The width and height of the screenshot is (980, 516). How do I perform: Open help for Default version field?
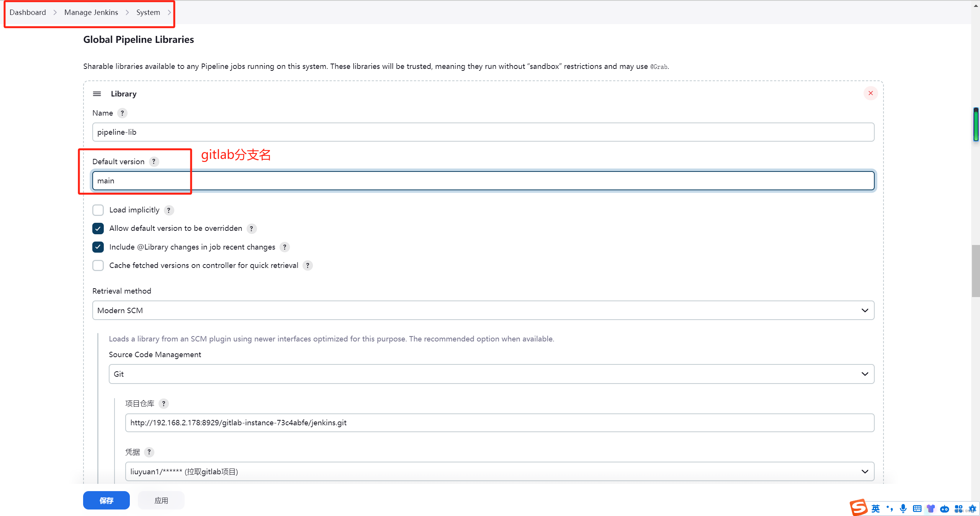point(154,162)
